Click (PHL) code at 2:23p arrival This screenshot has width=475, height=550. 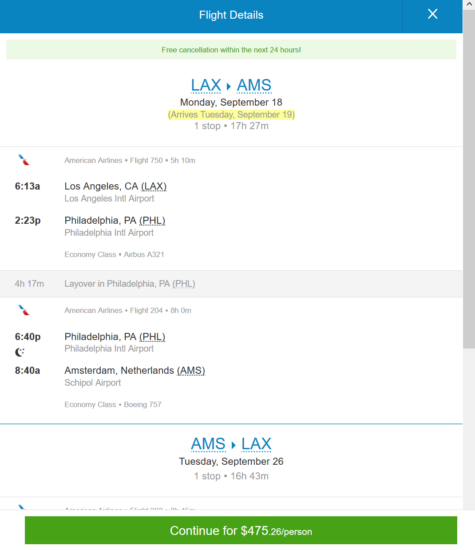152,221
